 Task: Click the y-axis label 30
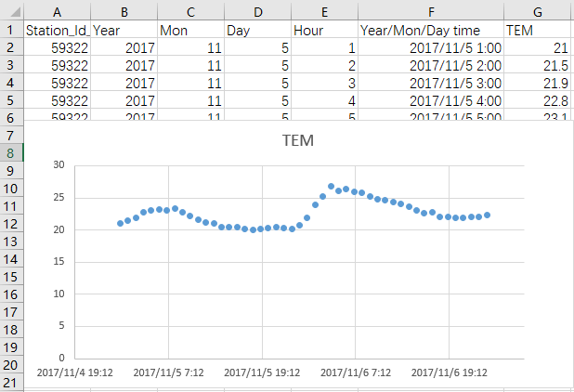coord(59,165)
